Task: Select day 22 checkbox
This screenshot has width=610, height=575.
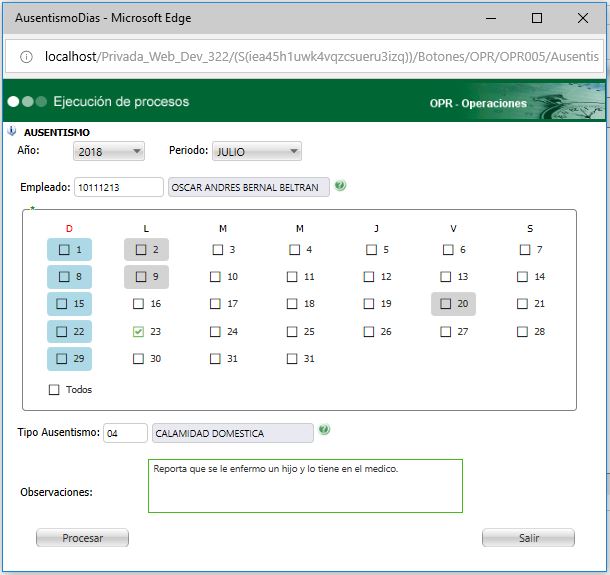Action: [x=61, y=332]
